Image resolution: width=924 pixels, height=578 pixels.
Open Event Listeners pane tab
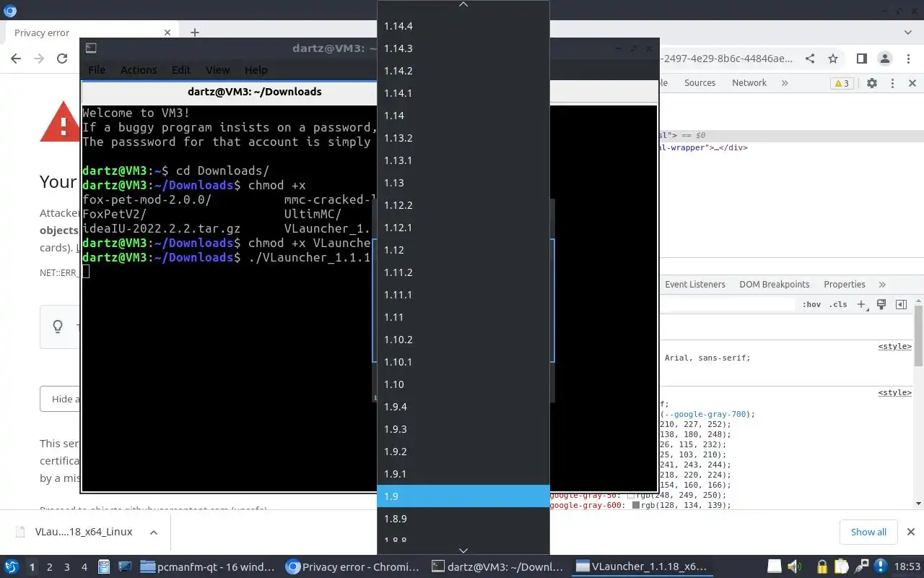pyautogui.click(x=695, y=284)
